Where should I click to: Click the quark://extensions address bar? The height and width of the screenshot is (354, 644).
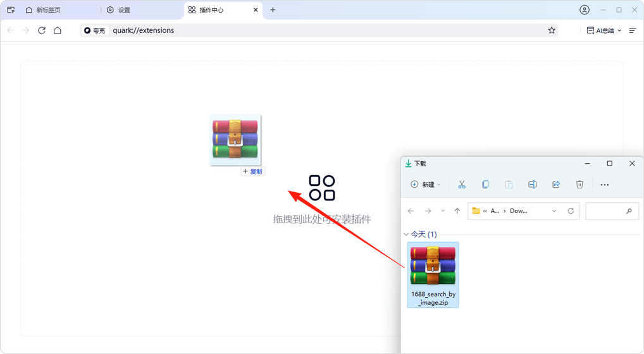coord(316,30)
